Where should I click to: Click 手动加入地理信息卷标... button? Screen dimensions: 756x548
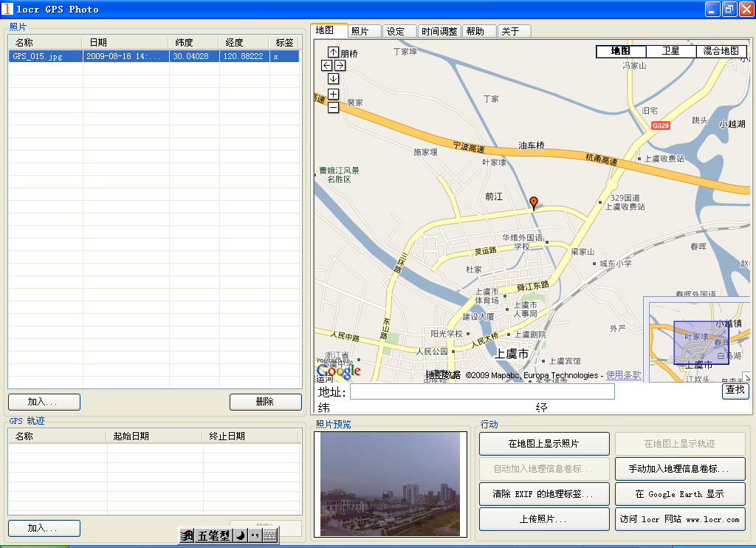pyautogui.click(x=680, y=469)
